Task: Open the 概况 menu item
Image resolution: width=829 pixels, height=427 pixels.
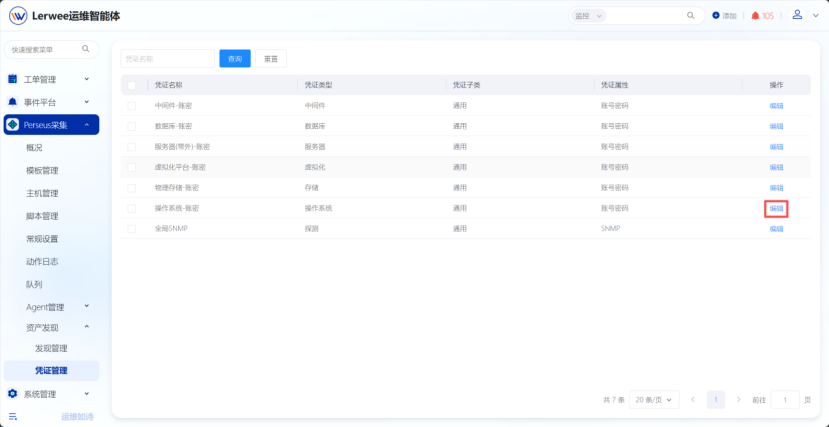Action: (34, 147)
